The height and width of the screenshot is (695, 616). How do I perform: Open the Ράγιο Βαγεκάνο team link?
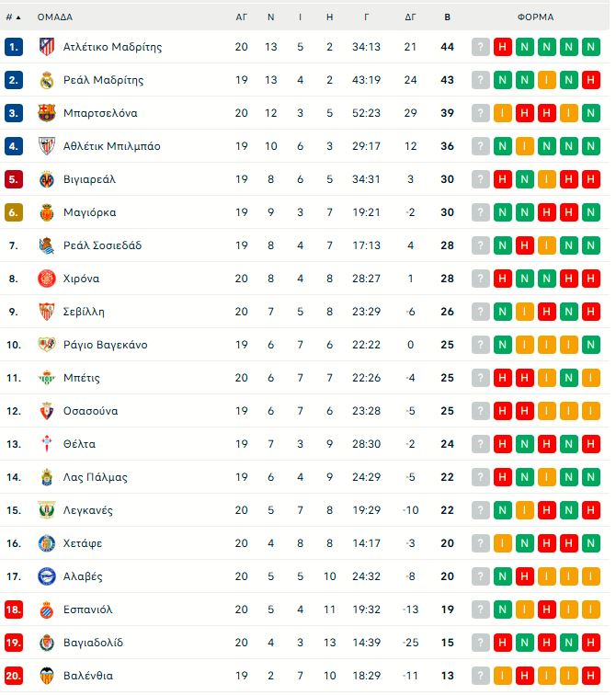click(105, 345)
